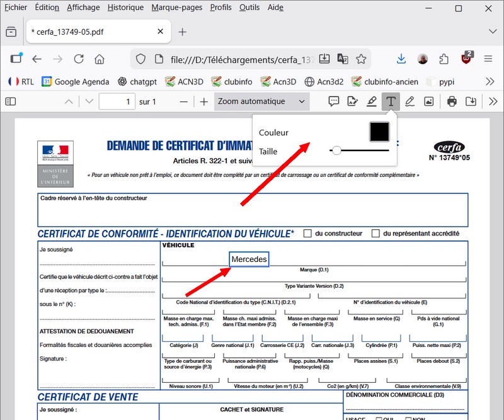Click the black Couleur swatch
This screenshot has height=420, width=504.
click(x=379, y=132)
